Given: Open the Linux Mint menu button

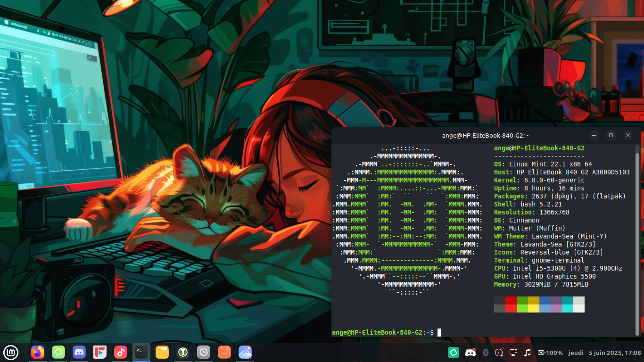Looking at the screenshot, I should (11, 352).
